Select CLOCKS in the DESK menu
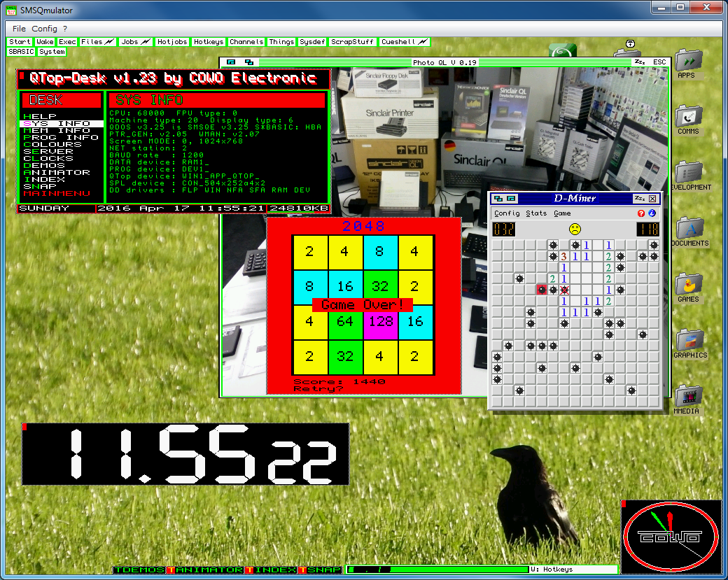This screenshot has width=728, height=580. tap(49, 158)
